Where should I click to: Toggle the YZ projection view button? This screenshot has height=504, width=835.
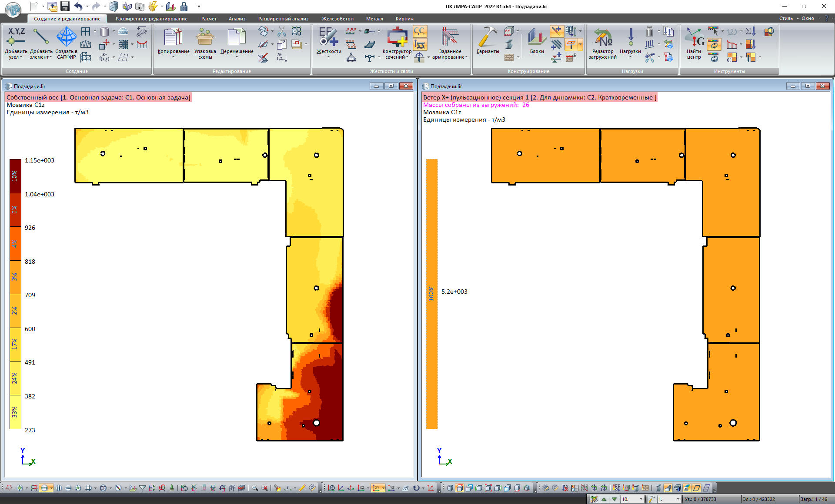391,488
